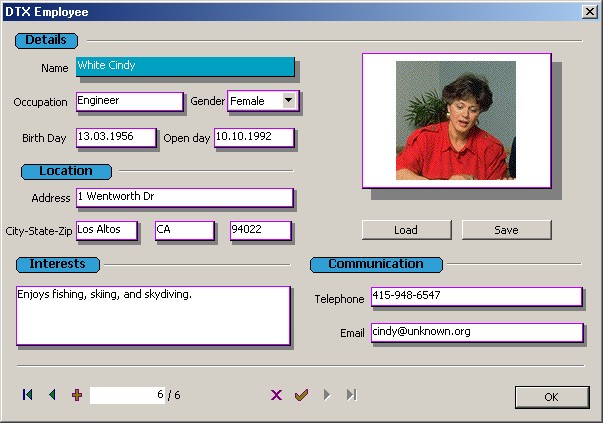
Task: Click the Address label
Action: [51, 198]
